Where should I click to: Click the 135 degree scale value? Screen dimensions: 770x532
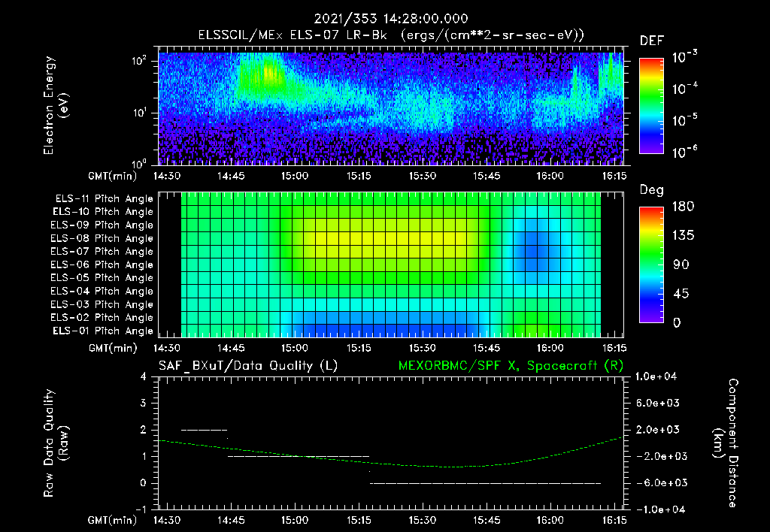[684, 236]
